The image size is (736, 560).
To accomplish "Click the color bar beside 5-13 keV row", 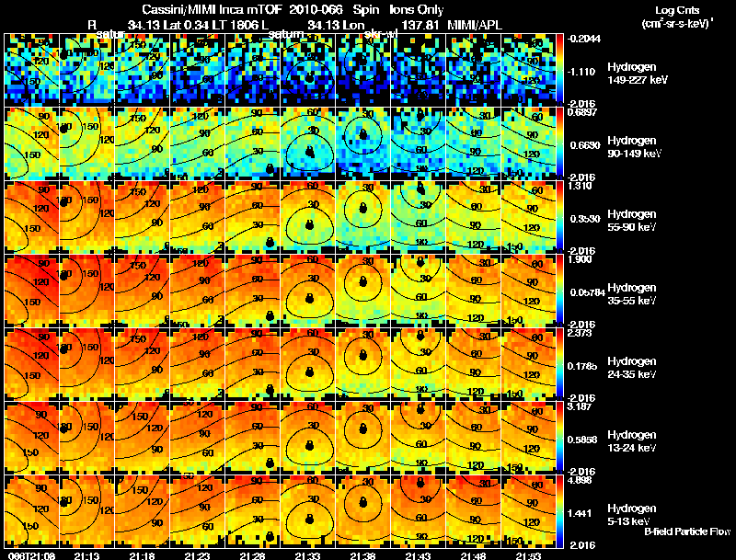I will [x=560, y=511].
